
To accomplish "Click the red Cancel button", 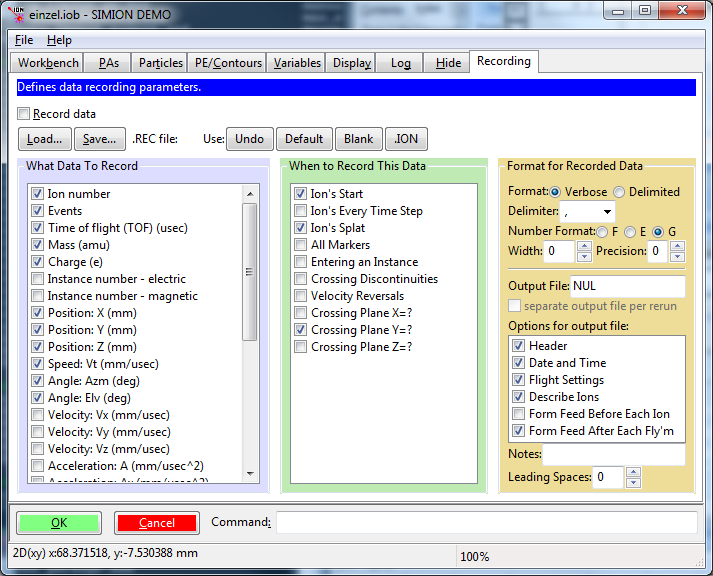I will (157, 523).
